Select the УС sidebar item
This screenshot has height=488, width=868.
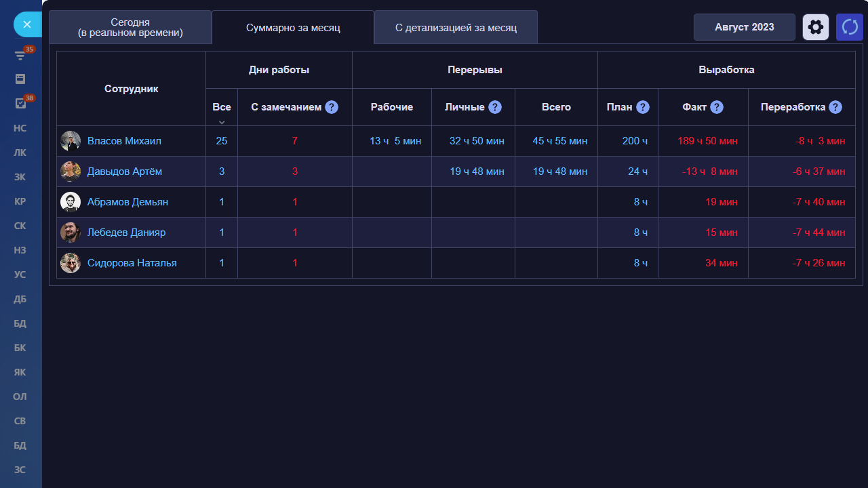pos(20,274)
